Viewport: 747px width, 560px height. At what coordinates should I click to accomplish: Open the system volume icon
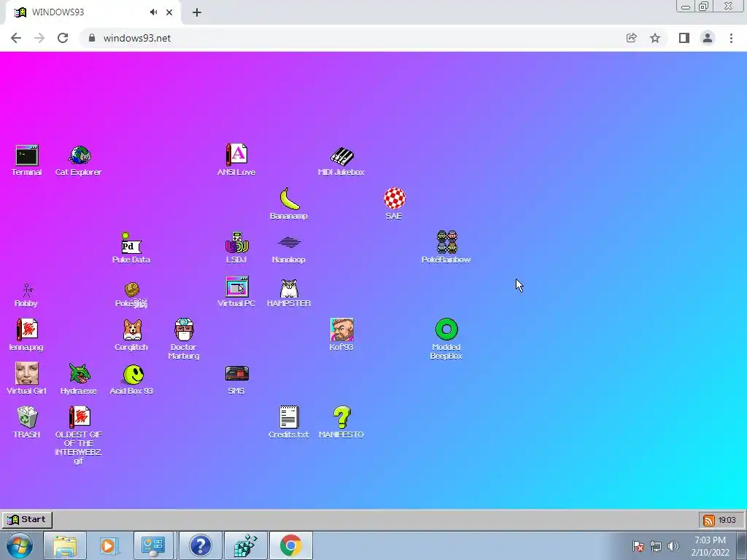tap(673, 545)
